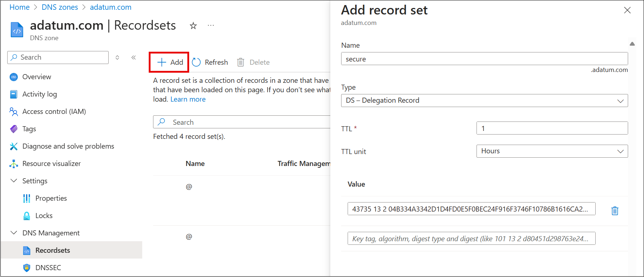644x277 pixels.
Task: Click the Refresh button label
Action: click(216, 62)
